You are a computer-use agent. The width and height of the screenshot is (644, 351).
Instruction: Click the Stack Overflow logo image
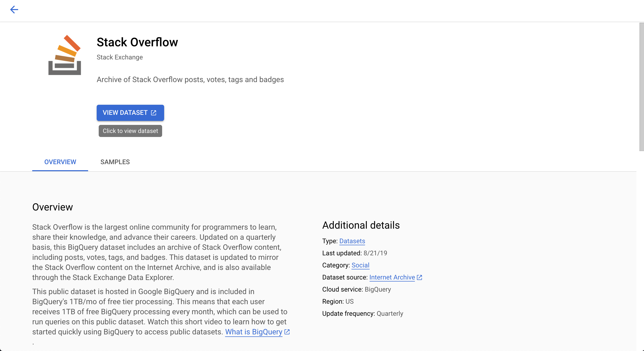[65, 55]
